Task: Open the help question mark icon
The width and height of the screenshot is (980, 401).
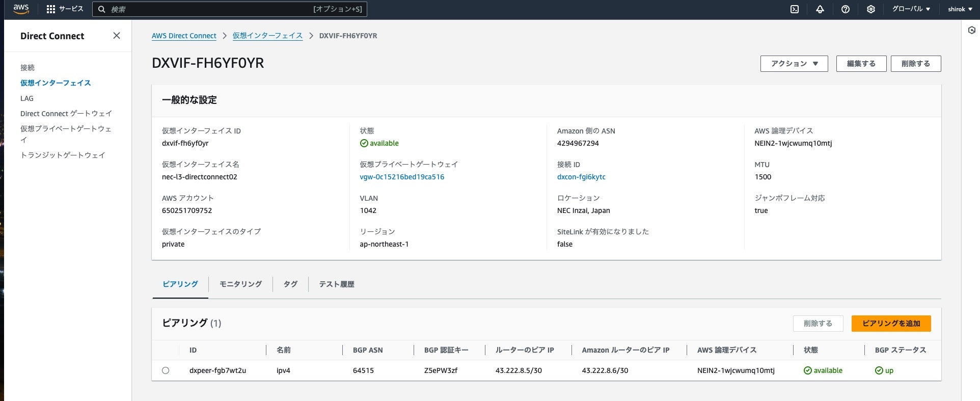Action: click(x=845, y=9)
